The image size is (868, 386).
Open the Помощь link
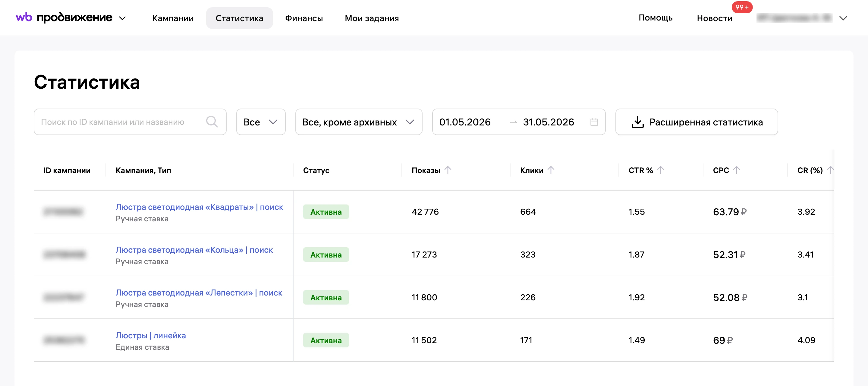point(656,18)
